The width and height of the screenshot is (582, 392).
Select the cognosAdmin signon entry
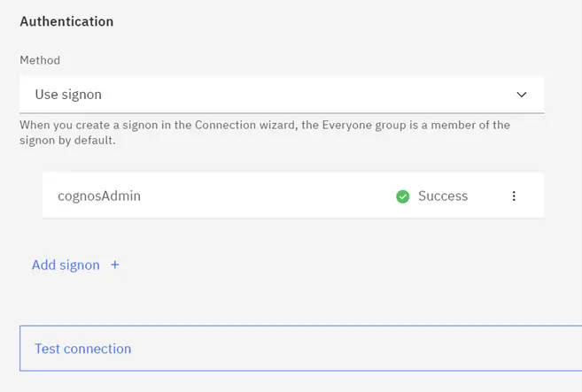pyautogui.click(x=293, y=196)
